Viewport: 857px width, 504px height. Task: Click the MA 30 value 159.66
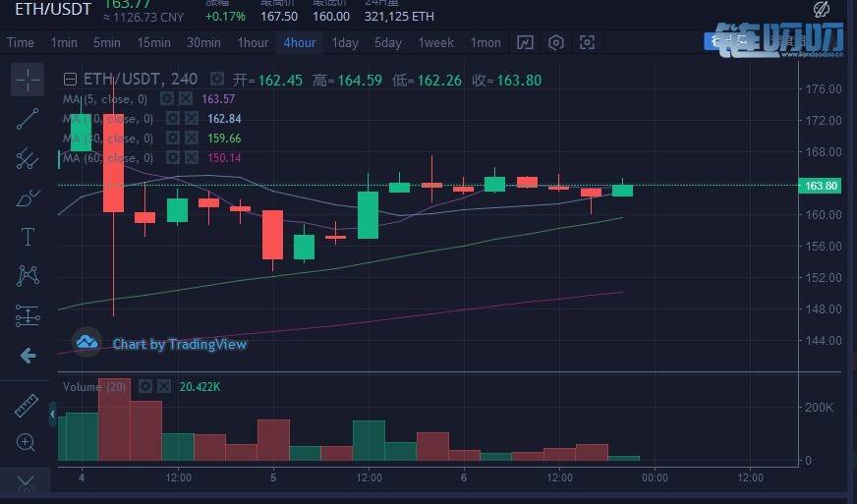pyautogui.click(x=224, y=139)
